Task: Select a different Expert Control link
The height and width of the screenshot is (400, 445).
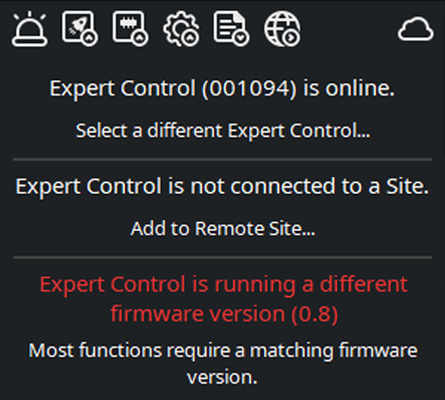Action: pos(223,130)
